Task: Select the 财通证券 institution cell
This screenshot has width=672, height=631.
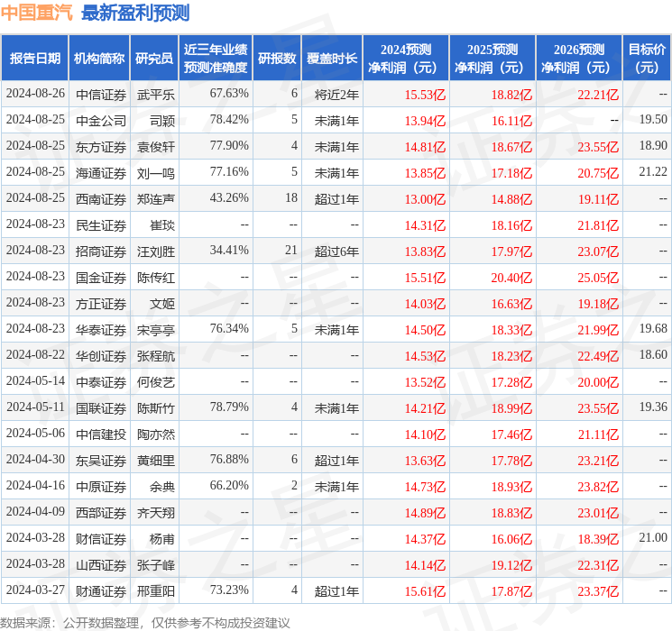Action: tap(101, 590)
